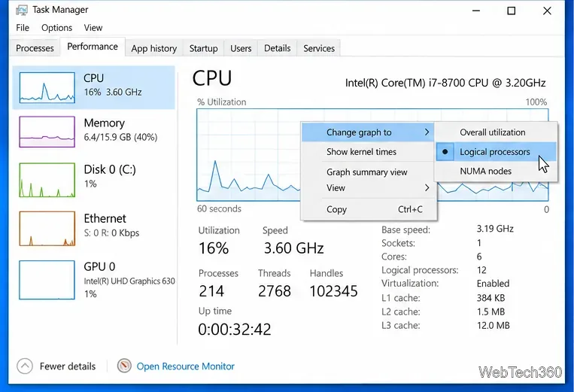574x392 pixels.
Task: Select the Memory mini graph thumbnail
Action: pyautogui.click(x=47, y=132)
